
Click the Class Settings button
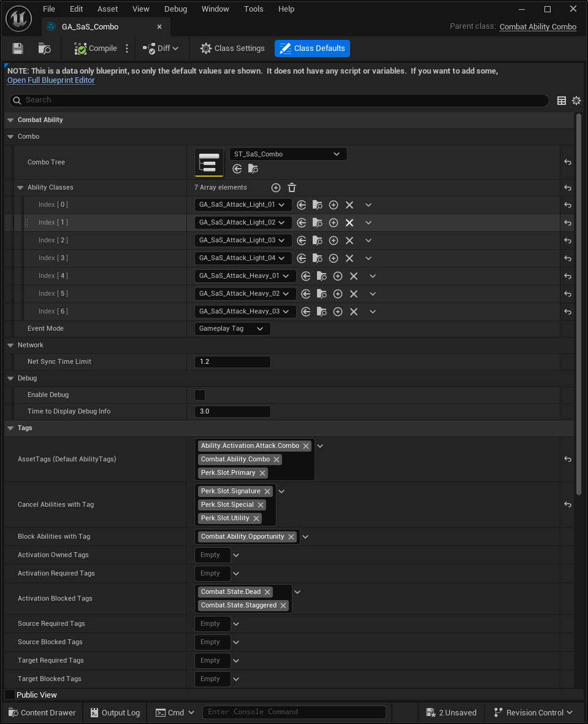click(232, 48)
